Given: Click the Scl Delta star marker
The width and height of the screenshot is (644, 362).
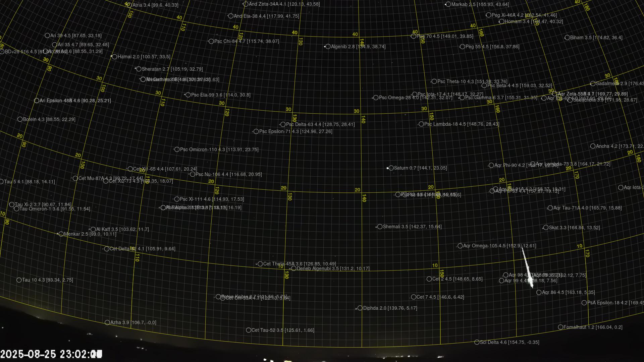Looking at the screenshot, I should [x=477, y=342].
